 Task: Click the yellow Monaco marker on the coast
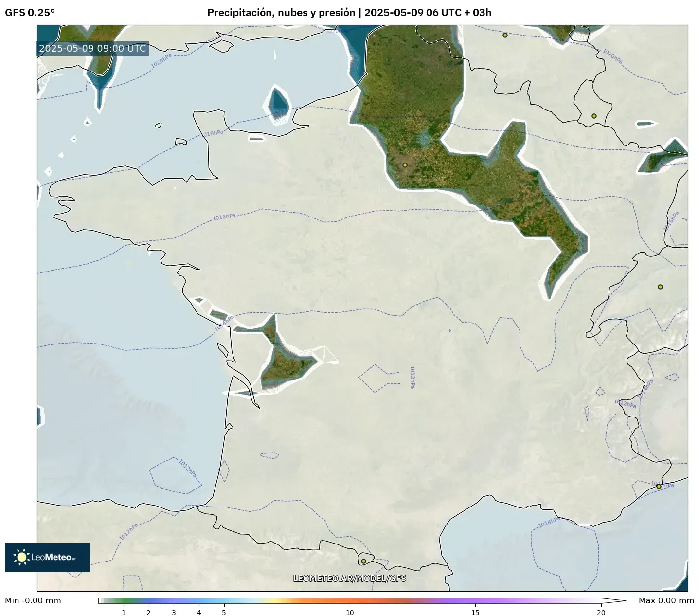(x=659, y=486)
